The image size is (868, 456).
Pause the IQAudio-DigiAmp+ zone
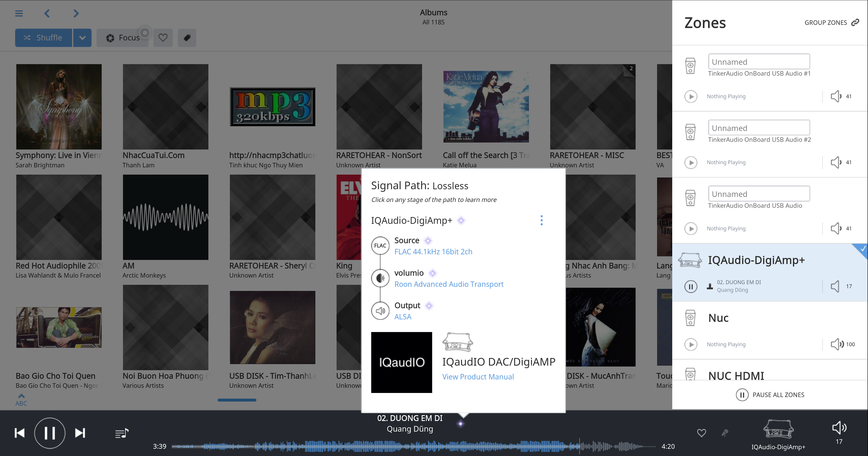point(691,286)
